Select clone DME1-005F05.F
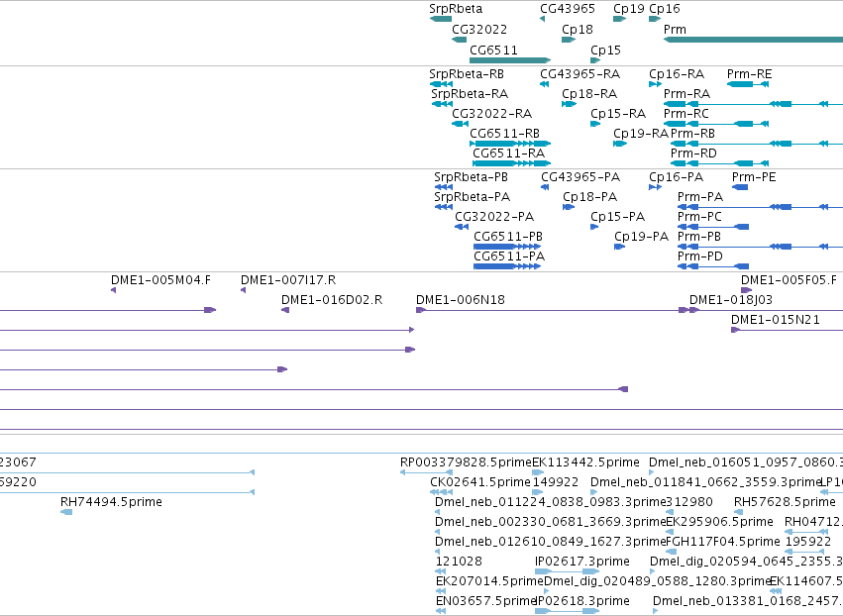Image resolution: width=843 pixels, height=616 pixels. tap(746, 290)
